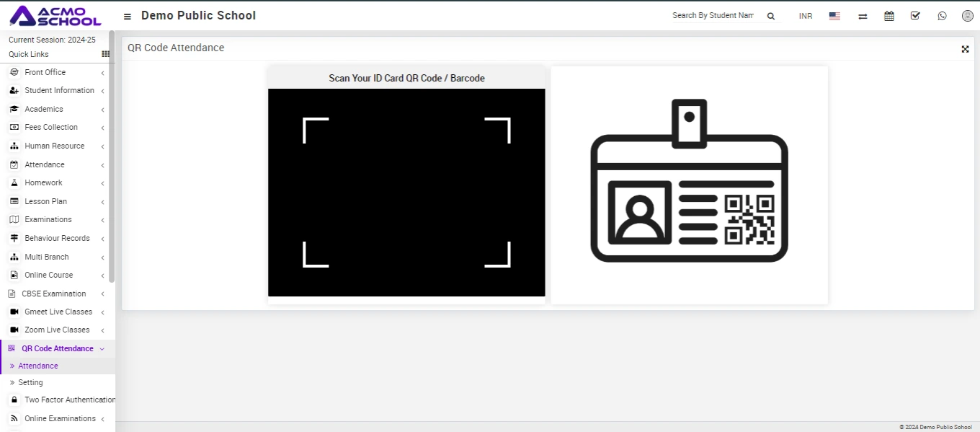This screenshot has height=432, width=980.
Task: Click the search magnifier icon
Action: [770, 16]
